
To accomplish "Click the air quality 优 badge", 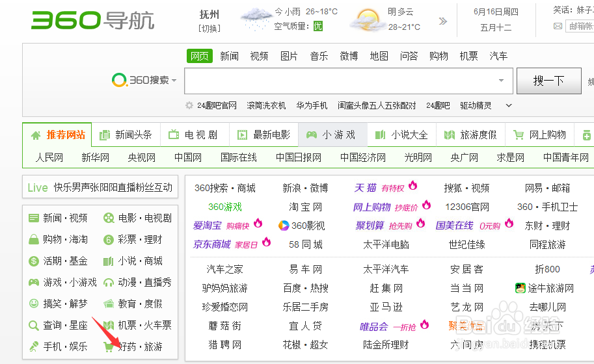I will pyautogui.click(x=318, y=26).
